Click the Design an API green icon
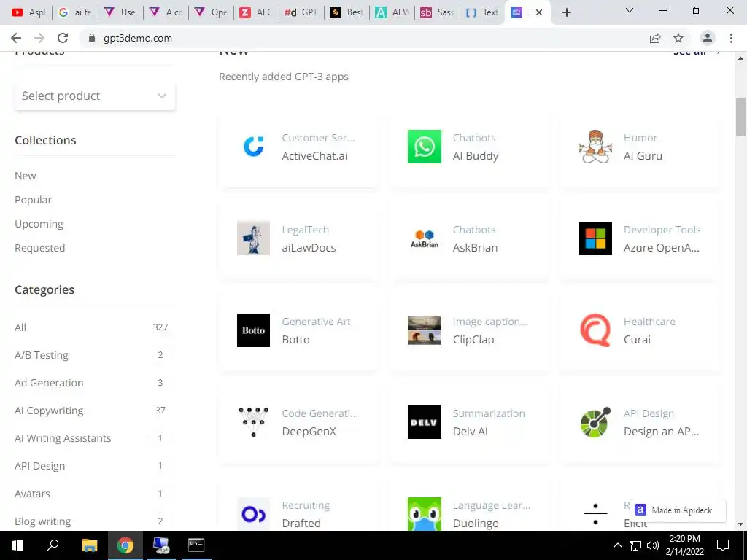Image resolution: width=747 pixels, height=560 pixels. tap(595, 422)
